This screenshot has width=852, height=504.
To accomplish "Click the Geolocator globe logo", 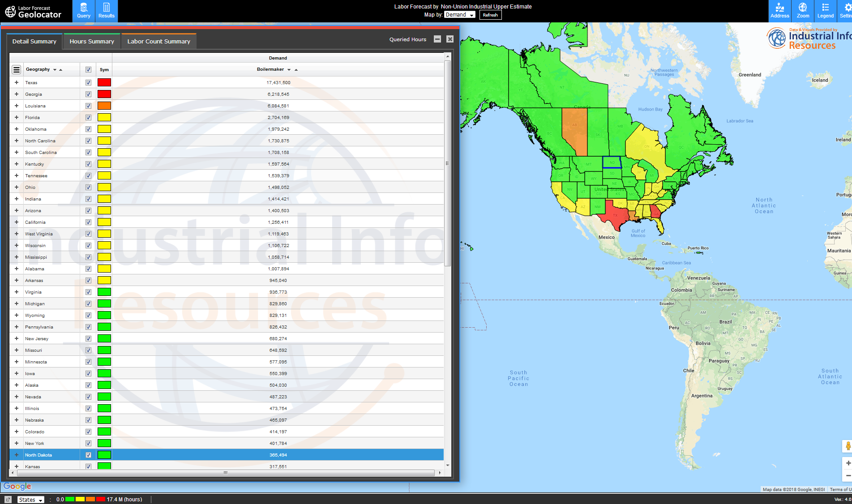I will pos(10,11).
